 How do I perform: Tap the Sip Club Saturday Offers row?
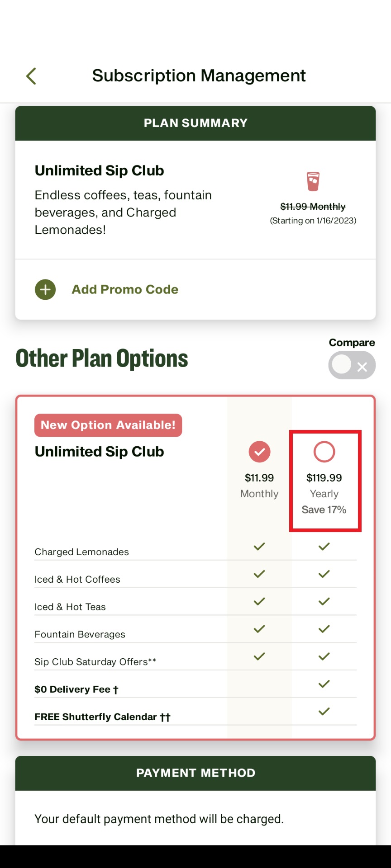(x=95, y=662)
